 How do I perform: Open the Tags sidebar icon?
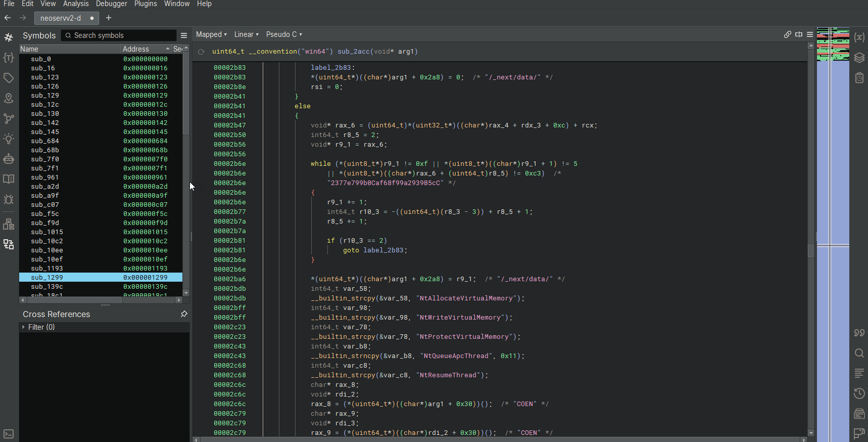coord(9,78)
